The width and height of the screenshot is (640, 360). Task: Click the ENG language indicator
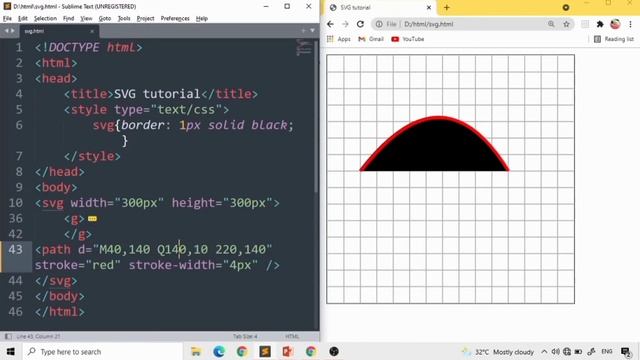click(607, 351)
